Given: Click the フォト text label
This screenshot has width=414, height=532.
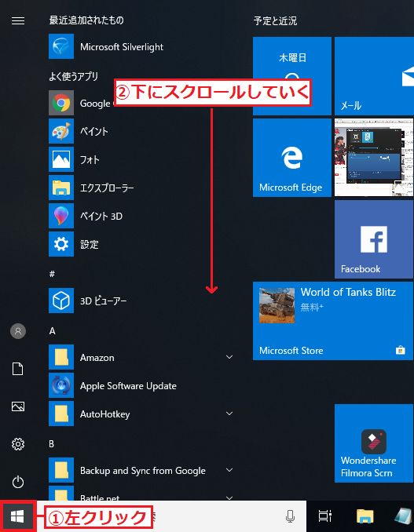Looking at the screenshot, I should pos(90,160).
